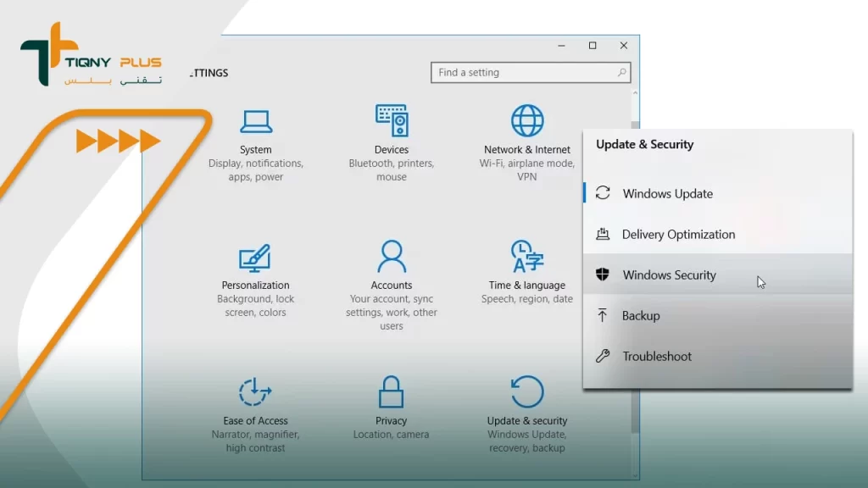Image resolution: width=868 pixels, height=488 pixels.
Task: Close the Settings window
Action: (x=623, y=46)
